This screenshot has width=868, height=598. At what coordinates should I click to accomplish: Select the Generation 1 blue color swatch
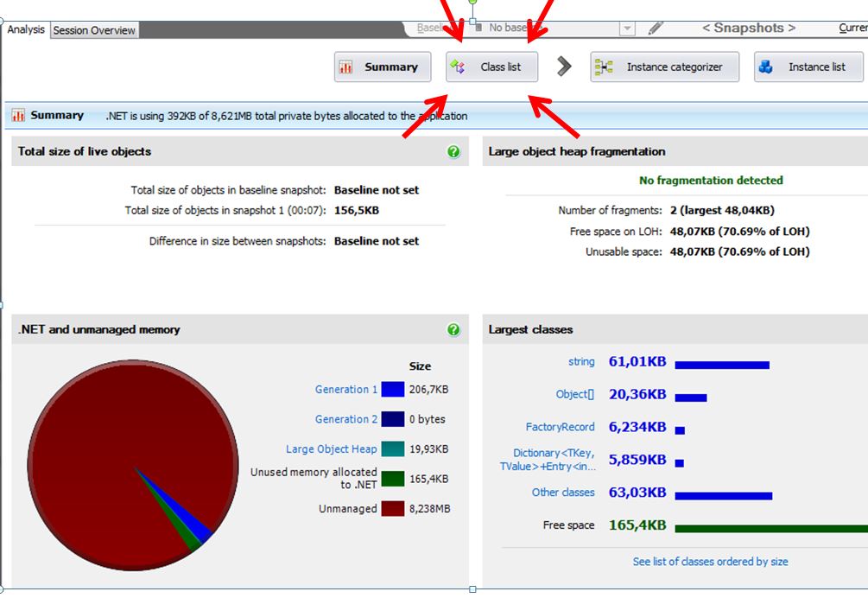pos(392,389)
